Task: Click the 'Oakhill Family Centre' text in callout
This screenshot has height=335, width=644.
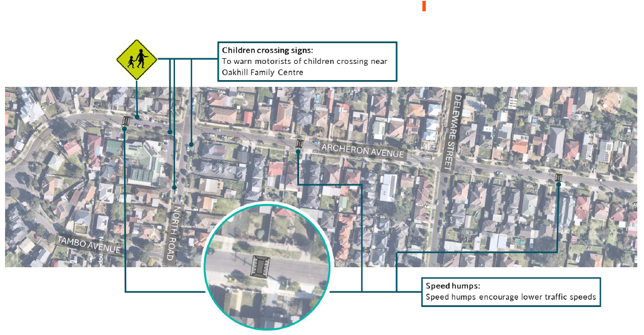Action: (x=263, y=72)
